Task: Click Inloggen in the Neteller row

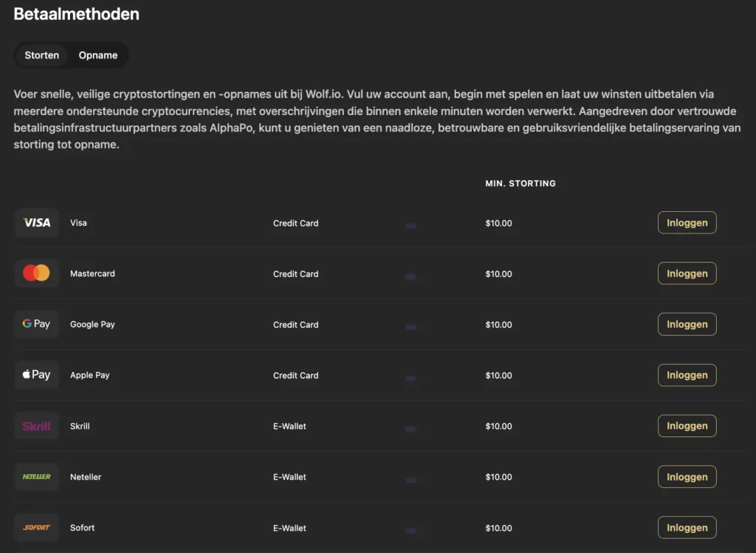Action: tap(687, 477)
